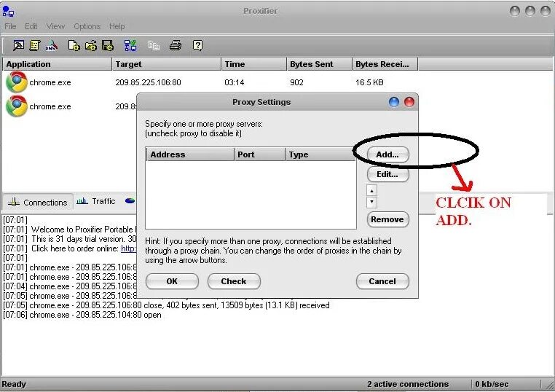Viewport: 555px width, 392px height.
Task: Sort by Target column header
Action: (x=166, y=64)
